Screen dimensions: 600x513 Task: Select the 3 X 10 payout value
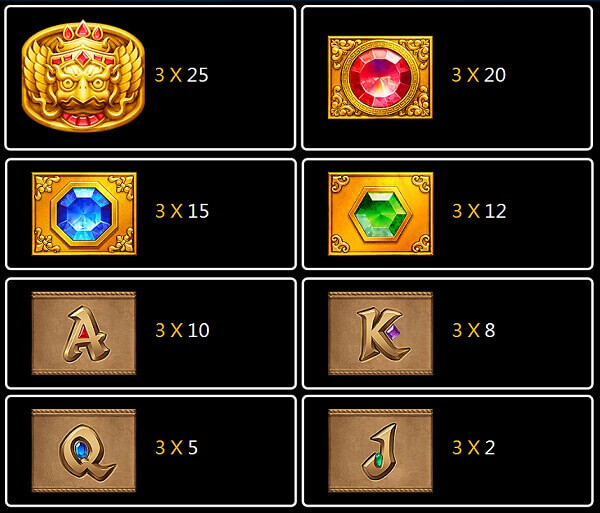[x=182, y=330]
